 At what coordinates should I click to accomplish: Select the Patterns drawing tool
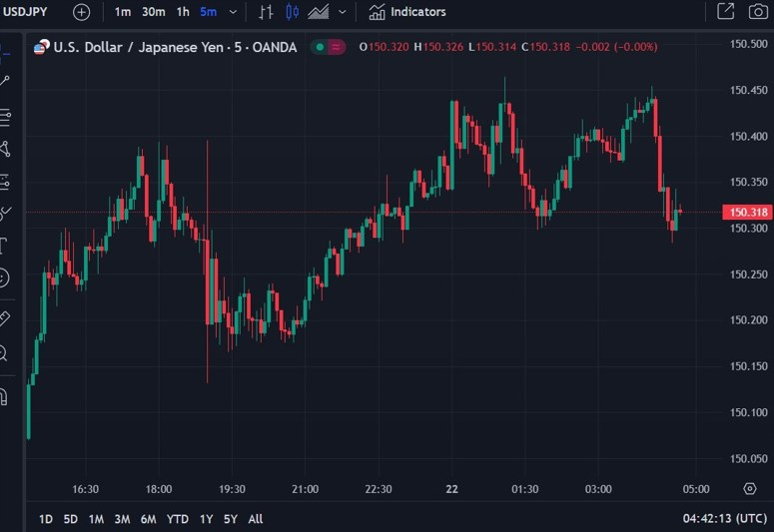point(5,149)
